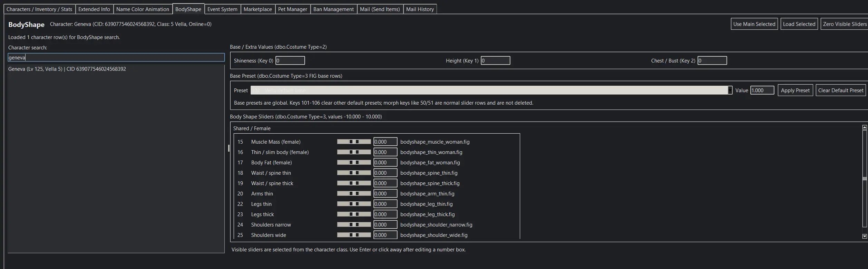Click the bodyshape_shoulder_narrow.fig label
868x269 pixels.
coord(436,225)
